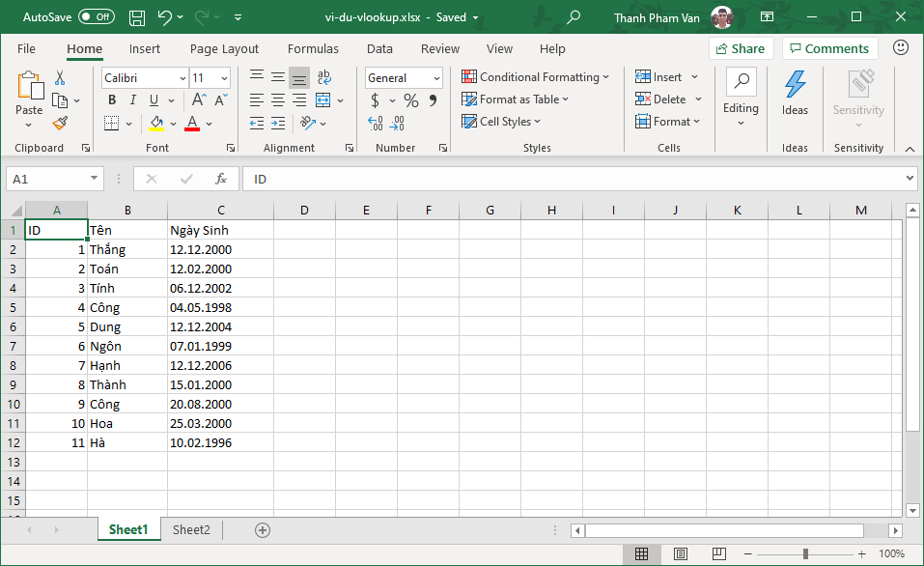Click Decrease Decimal icon

tap(397, 124)
